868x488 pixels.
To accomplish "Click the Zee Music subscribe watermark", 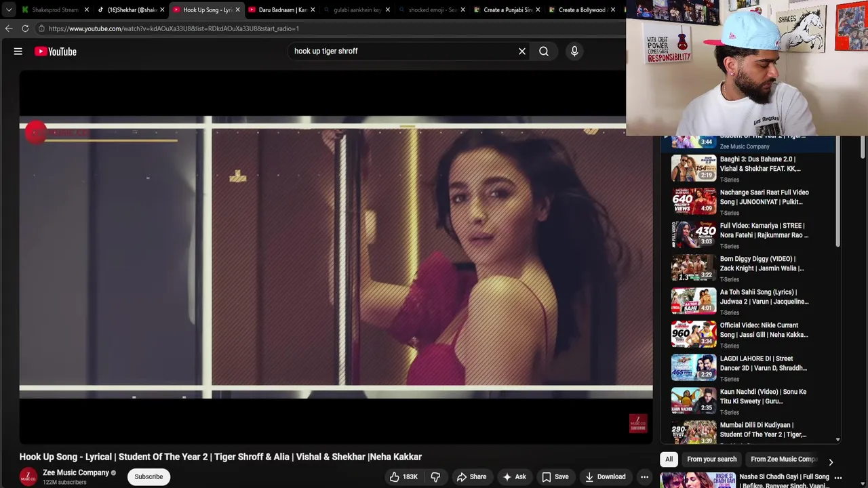I will pos(638,424).
